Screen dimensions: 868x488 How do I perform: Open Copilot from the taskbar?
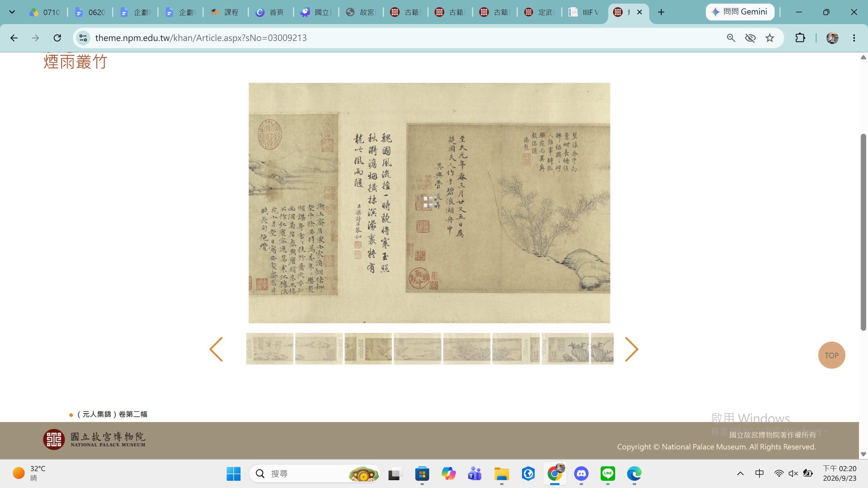(x=448, y=474)
